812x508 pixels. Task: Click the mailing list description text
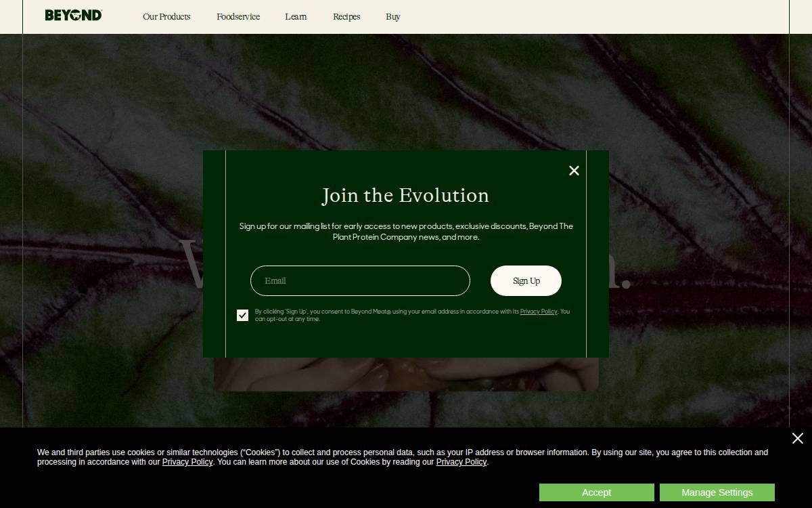pyautogui.click(x=406, y=232)
